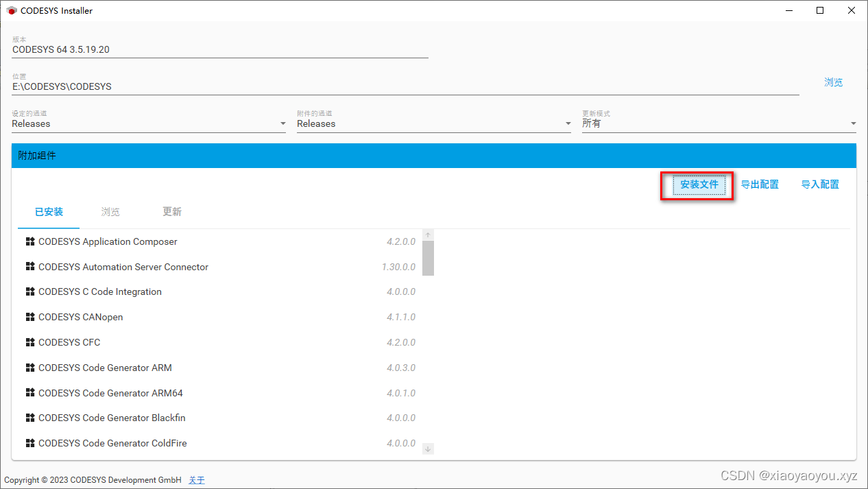
Task: Open the 设定的通道 Releases dropdown
Action: point(149,123)
